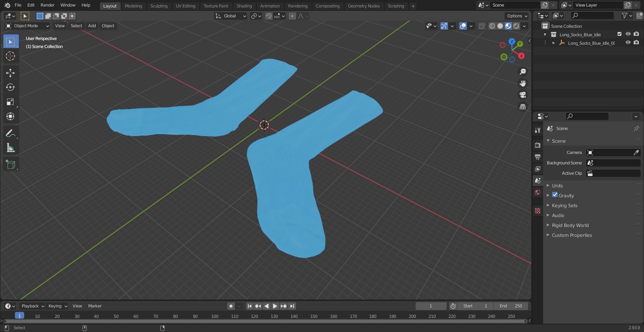Jump to the timeline end frame button
Screen dimensions: 644x332
coord(292,306)
